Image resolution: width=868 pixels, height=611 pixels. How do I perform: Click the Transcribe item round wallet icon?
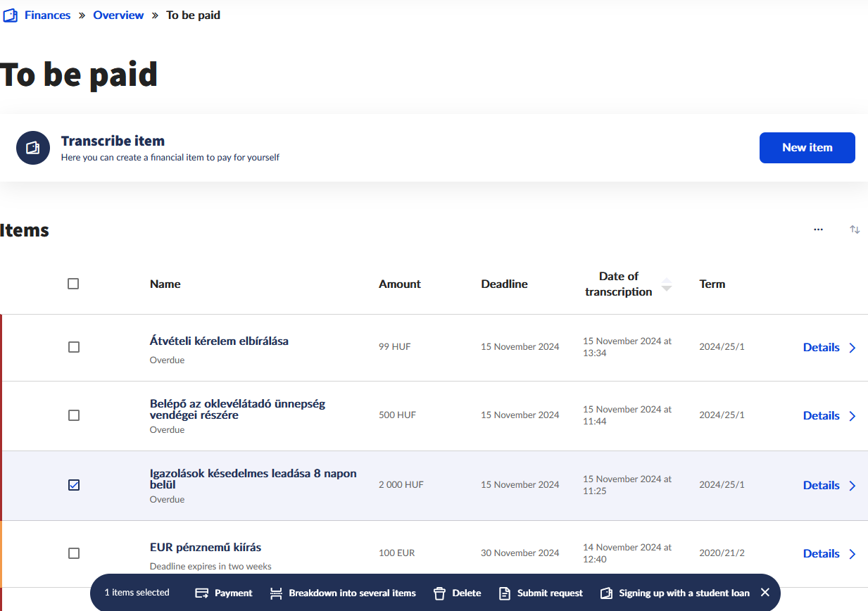33,148
